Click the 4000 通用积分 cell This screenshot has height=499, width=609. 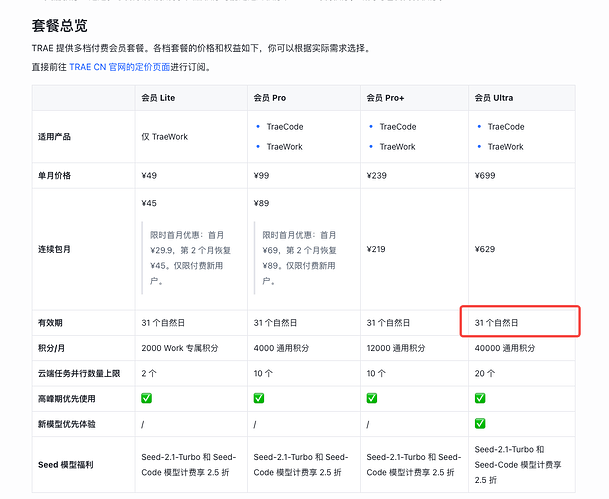(x=281, y=348)
